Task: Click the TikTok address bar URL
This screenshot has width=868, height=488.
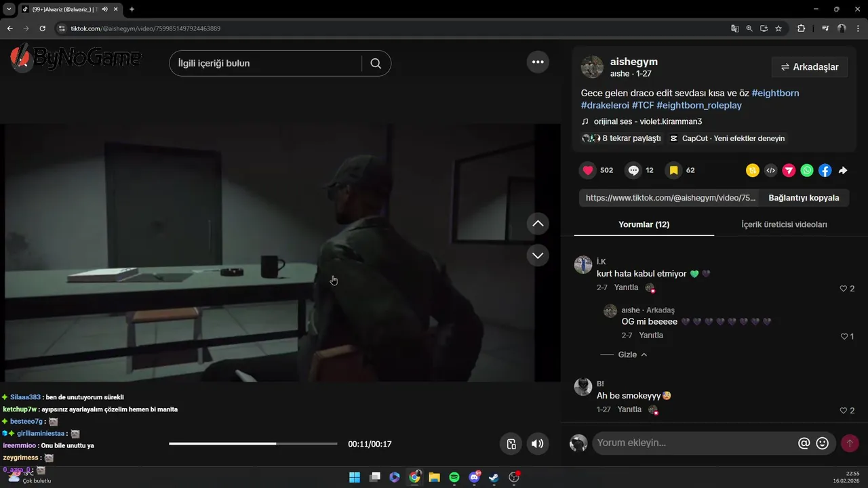Action: pos(145,28)
